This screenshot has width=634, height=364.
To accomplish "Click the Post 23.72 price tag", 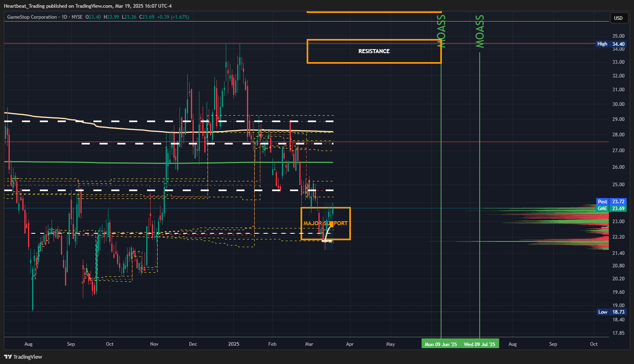I will [611, 202].
